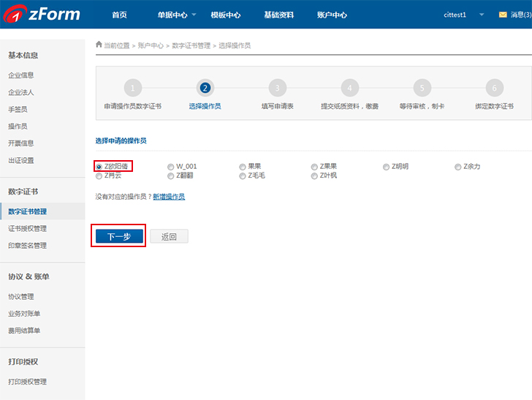Viewport: 532px width, 400px height.
Task: Click step 3 circle 填写申请表
Action: [x=277, y=88]
